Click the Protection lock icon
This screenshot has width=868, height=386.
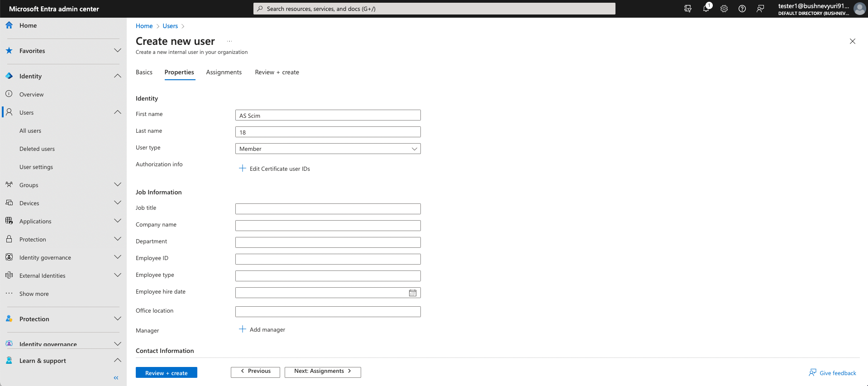(x=9, y=239)
